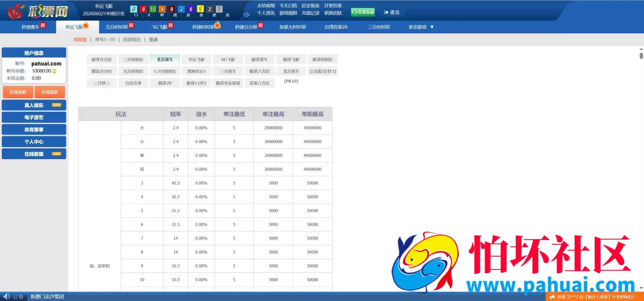The width and height of the screenshot is (644, 301).
Task: Open the 更多游戏 dropdown
Action: [421, 27]
